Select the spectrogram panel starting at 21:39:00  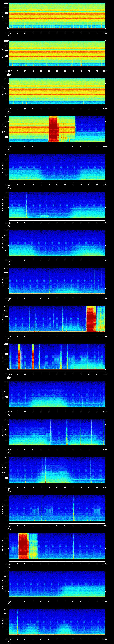57,91
